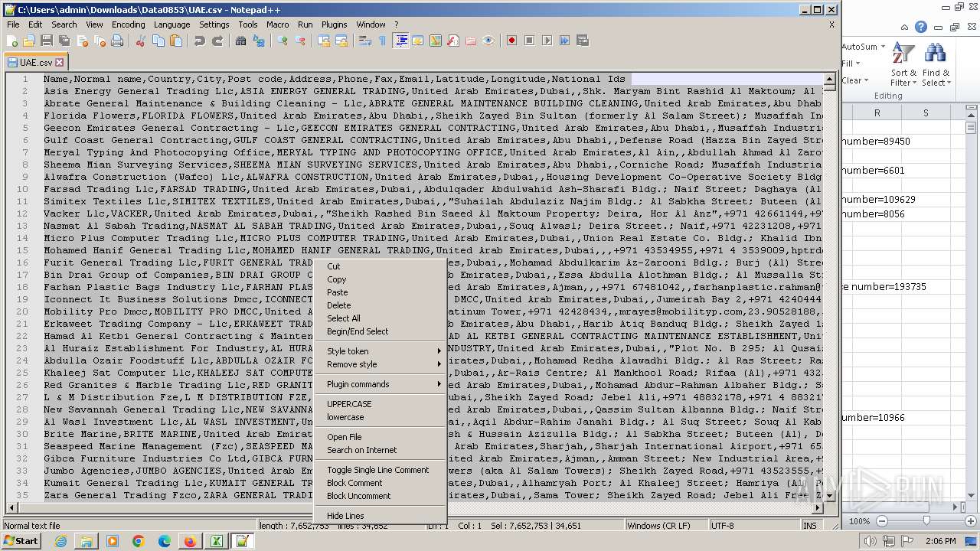Choose Cut in the context menu

(x=380, y=266)
